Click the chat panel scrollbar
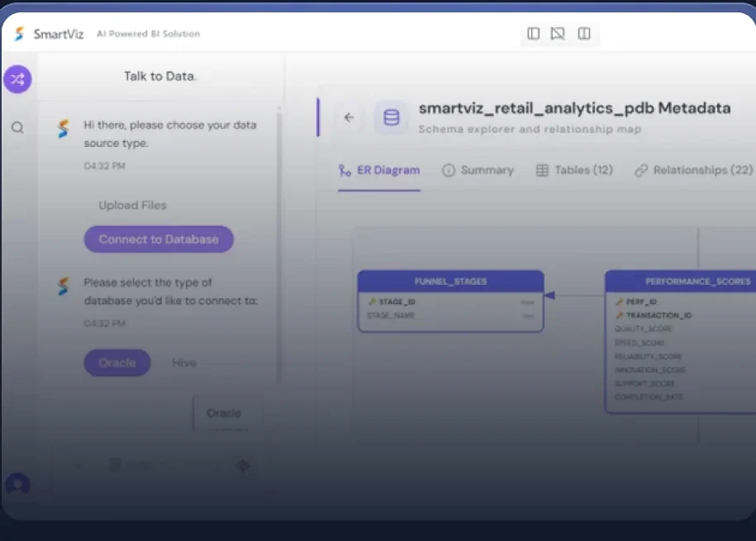 [x=278, y=246]
